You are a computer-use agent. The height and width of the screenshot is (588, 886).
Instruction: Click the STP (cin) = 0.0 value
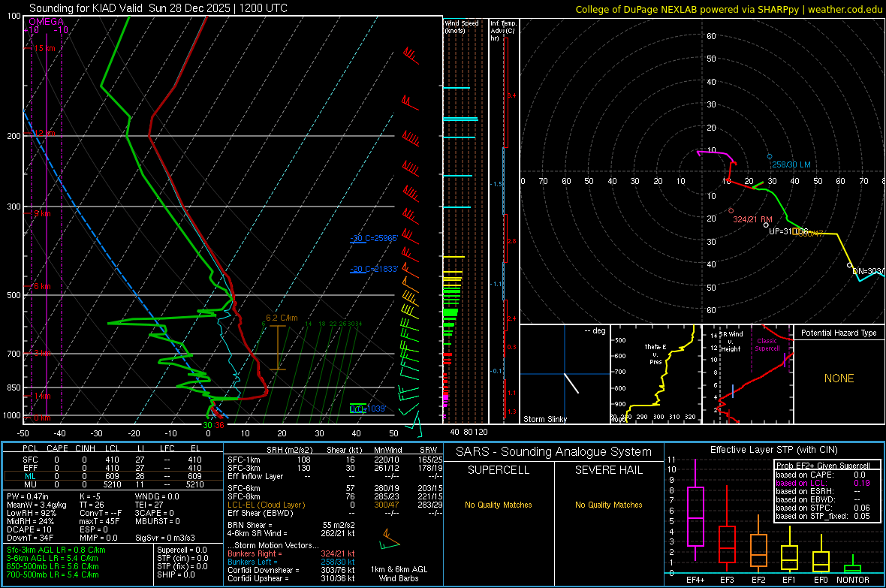[182, 558]
